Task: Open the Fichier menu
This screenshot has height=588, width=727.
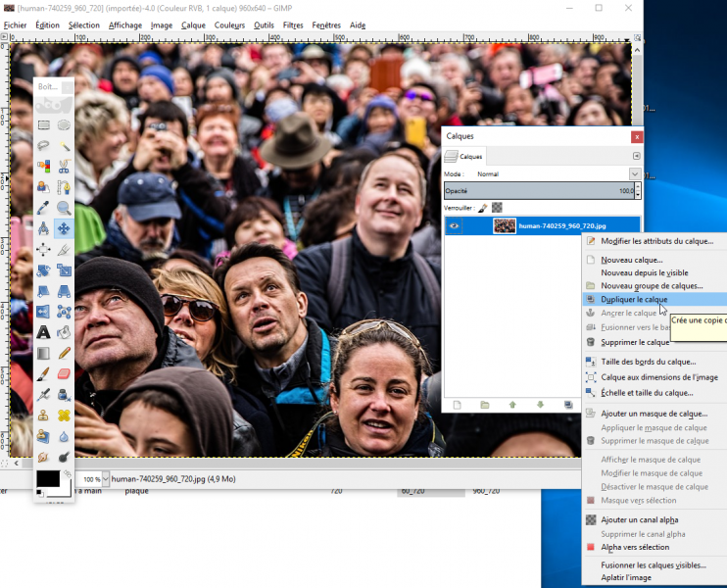Action: (x=15, y=25)
